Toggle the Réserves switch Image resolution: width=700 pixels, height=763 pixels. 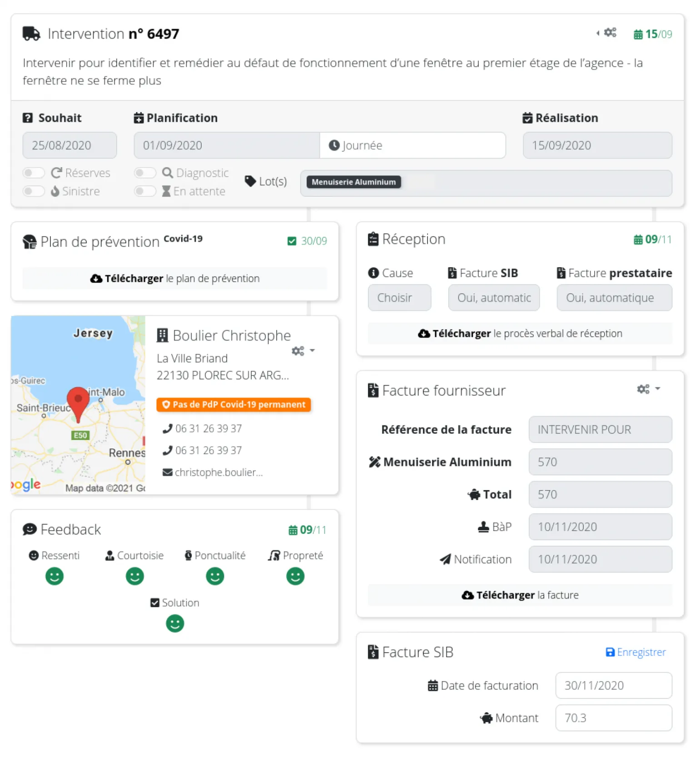[x=34, y=173]
